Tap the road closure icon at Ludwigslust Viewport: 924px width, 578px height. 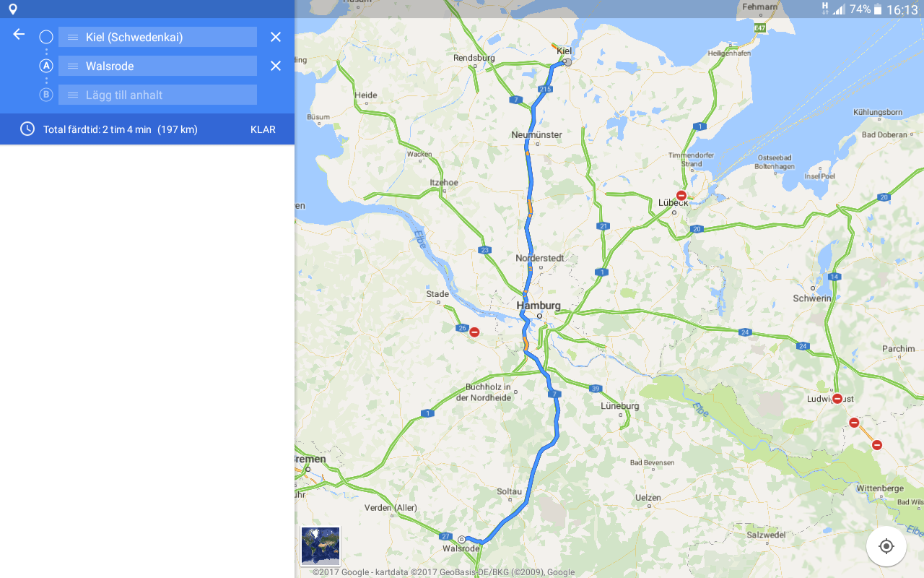point(837,399)
